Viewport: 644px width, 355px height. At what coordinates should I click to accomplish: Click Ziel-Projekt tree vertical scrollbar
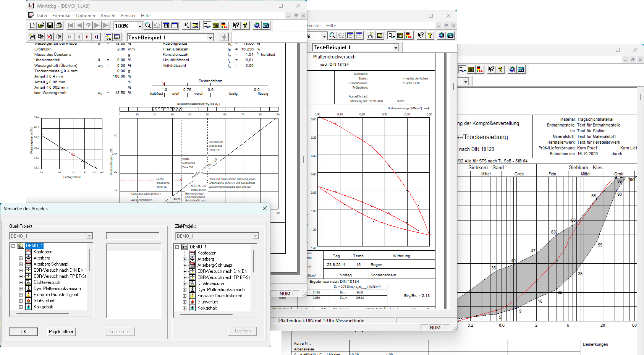pyautogui.click(x=254, y=261)
